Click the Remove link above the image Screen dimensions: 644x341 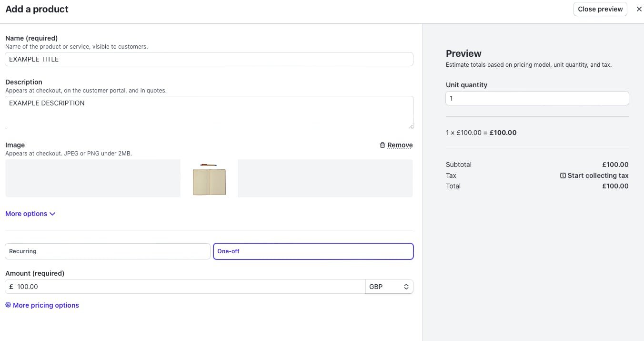tap(400, 145)
